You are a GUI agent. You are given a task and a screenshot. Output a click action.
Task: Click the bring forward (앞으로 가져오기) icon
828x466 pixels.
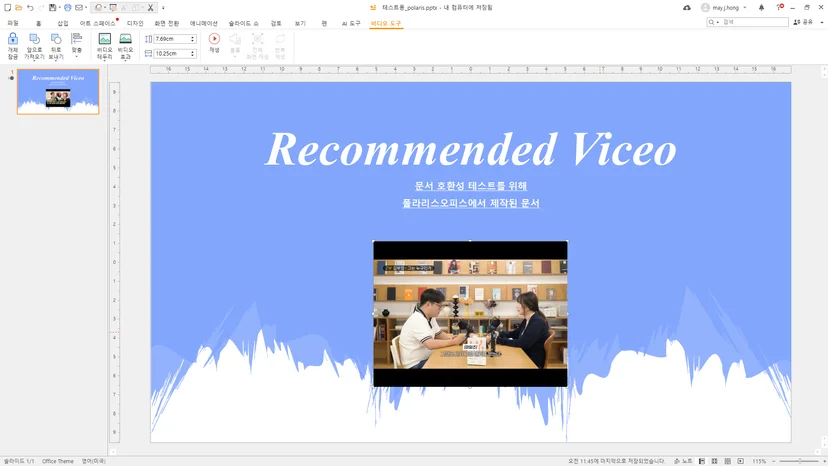coord(34,39)
